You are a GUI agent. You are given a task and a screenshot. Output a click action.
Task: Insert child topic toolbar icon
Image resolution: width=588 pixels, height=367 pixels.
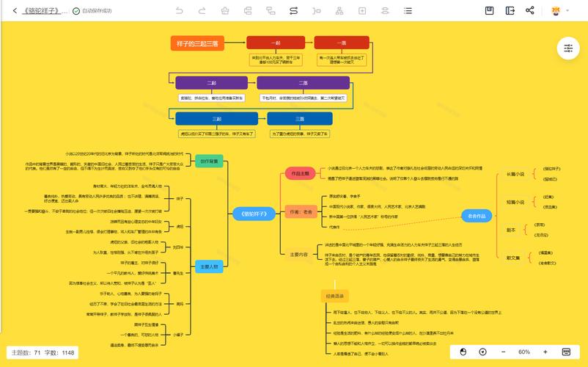pyautogui.click(x=271, y=11)
